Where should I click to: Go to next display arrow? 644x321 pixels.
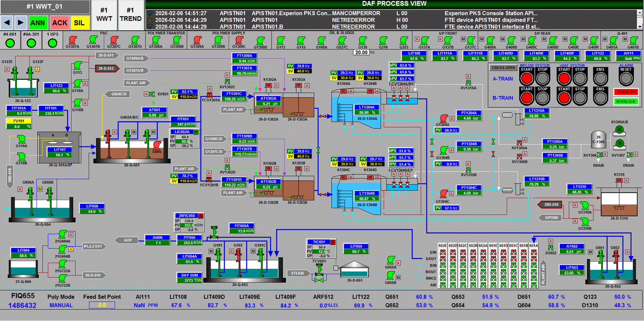click(21, 22)
